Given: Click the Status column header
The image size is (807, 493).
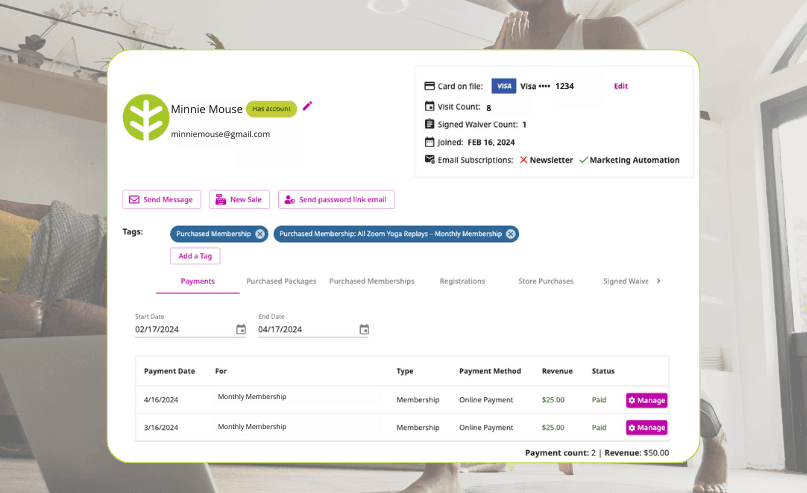Looking at the screenshot, I should pos(603,371).
